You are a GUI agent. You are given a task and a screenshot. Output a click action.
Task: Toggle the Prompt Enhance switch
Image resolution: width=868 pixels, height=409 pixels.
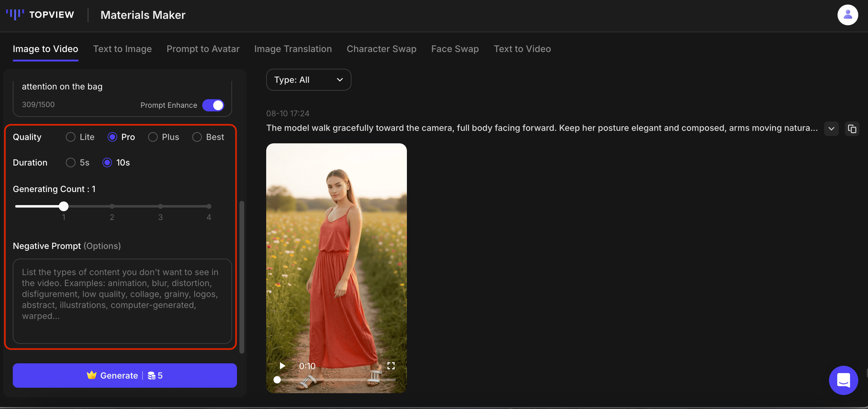(x=213, y=105)
